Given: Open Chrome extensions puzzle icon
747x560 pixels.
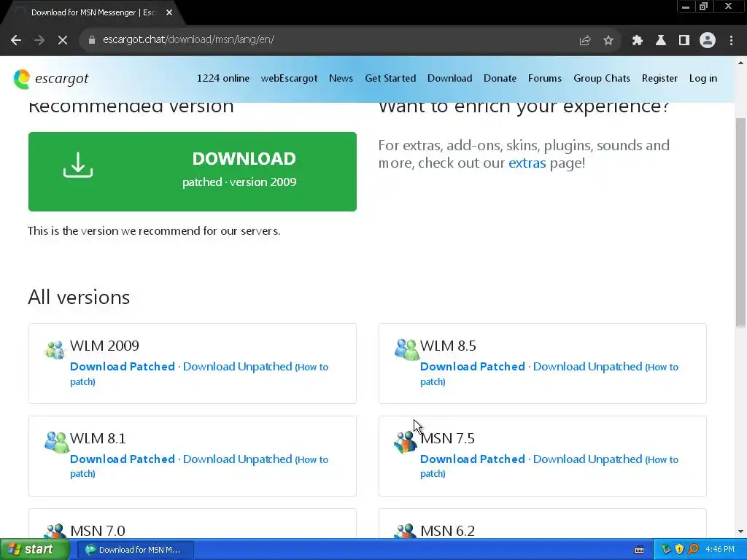Looking at the screenshot, I should point(638,40).
